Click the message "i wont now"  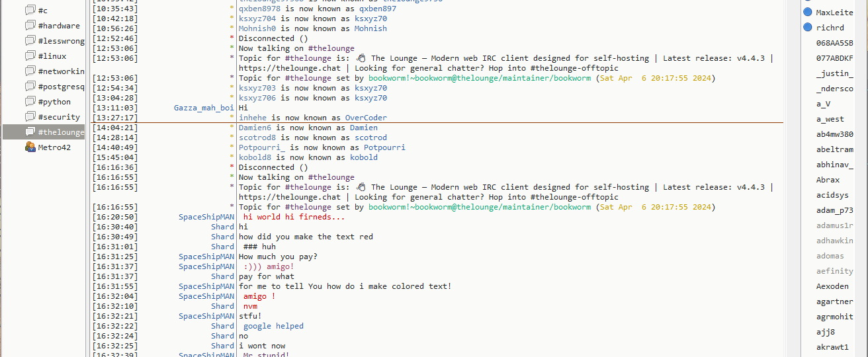(x=262, y=346)
